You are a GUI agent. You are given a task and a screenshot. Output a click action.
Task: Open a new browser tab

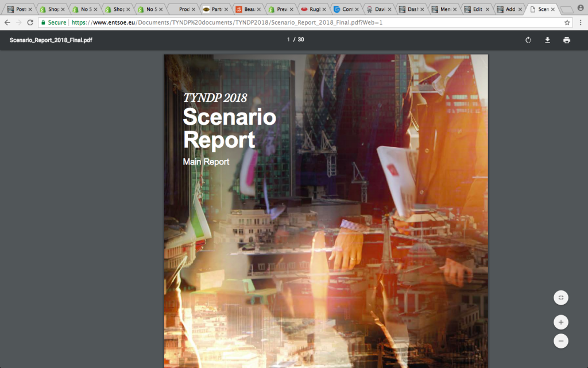click(x=566, y=9)
